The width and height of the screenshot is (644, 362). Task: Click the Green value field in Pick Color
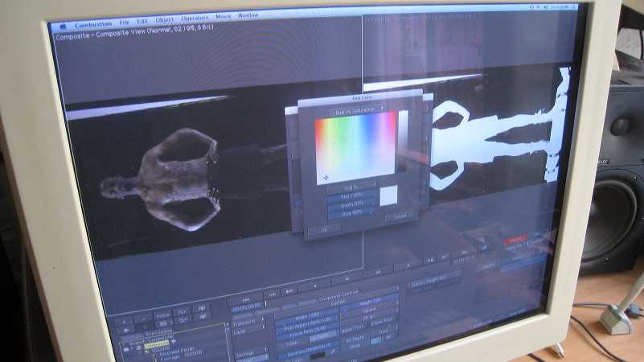coord(352,205)
